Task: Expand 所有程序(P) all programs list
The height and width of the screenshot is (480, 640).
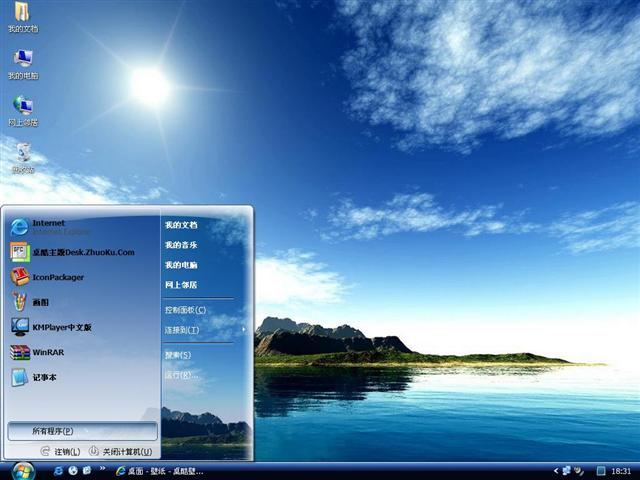Action: click(x=82, y=431)
